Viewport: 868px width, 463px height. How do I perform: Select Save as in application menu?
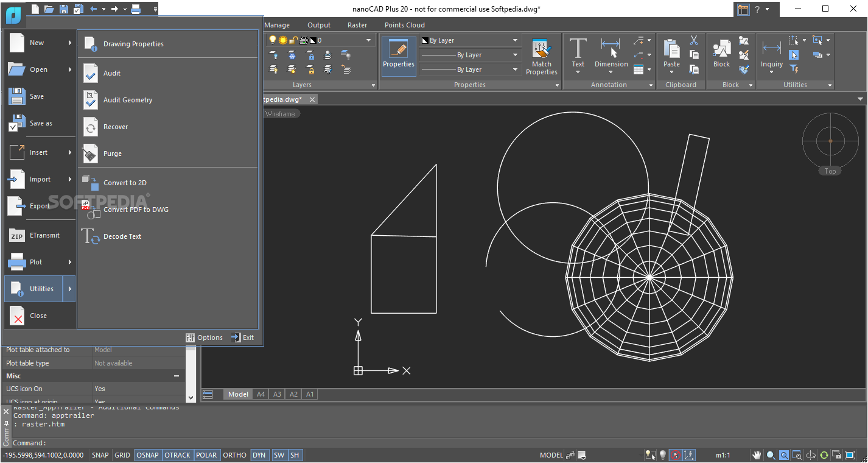[x=40, y=123]
